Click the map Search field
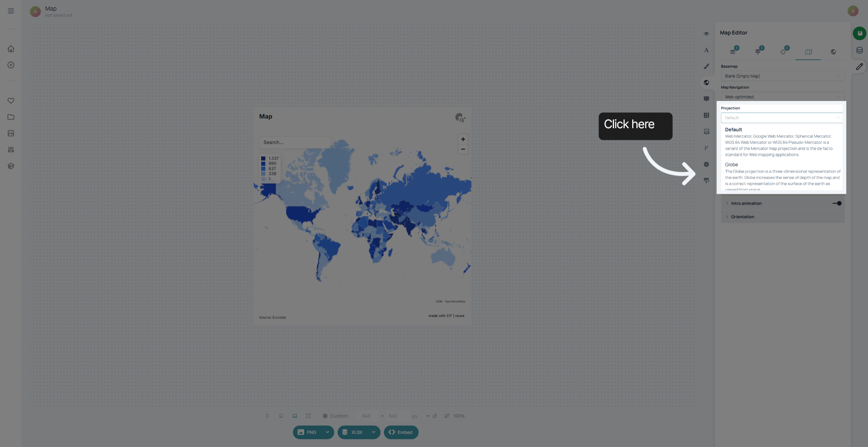 coord(294,142)
